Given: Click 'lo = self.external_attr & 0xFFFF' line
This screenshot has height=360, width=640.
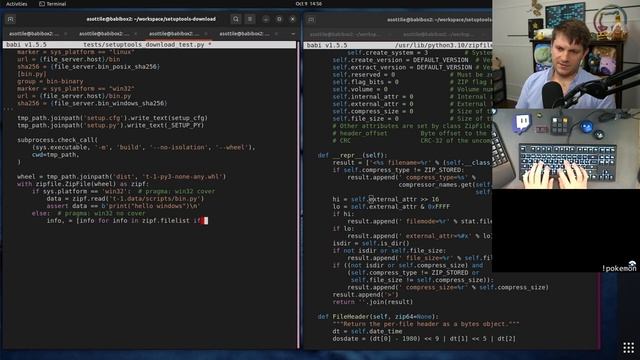Looking at the screenshot, I should (391, 207).
